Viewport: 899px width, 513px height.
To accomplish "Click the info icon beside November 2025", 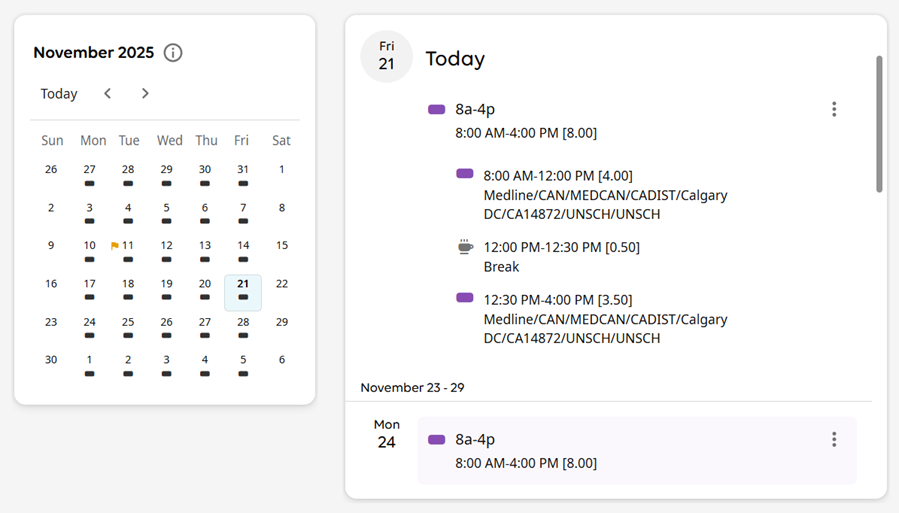I will [173, 53].
